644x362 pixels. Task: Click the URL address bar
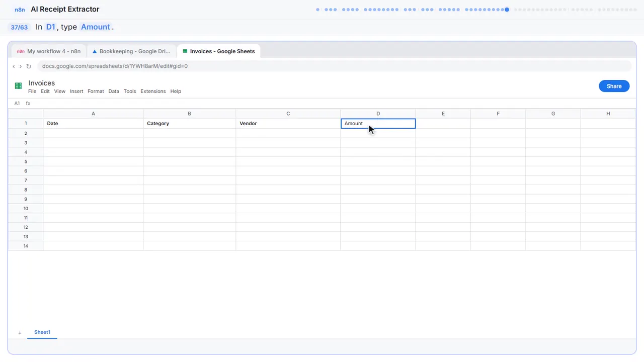click(334, 66)
